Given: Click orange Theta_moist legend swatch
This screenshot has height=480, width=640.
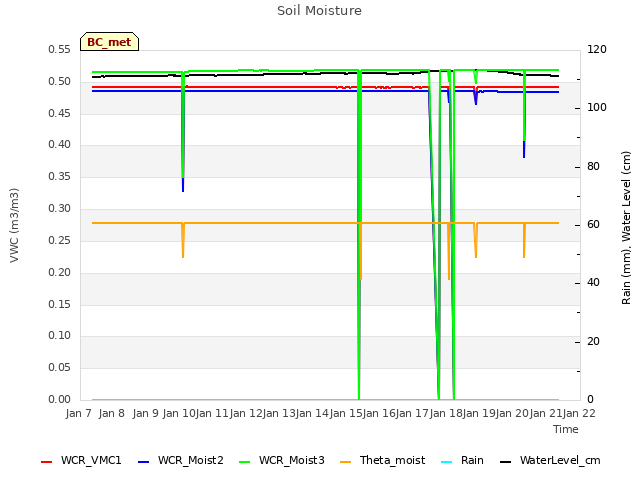Looking at the screenshot, I should coord(345,462).
